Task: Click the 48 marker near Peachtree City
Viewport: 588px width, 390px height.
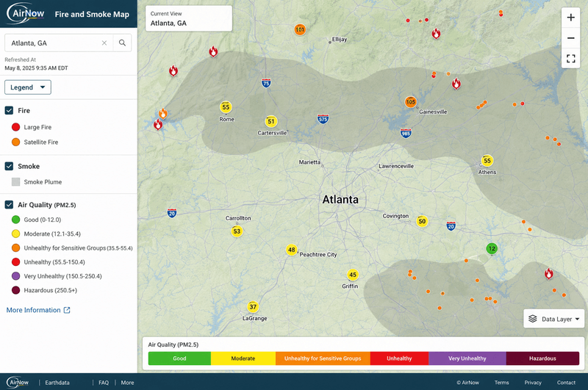Action: [x=292, y=250]
